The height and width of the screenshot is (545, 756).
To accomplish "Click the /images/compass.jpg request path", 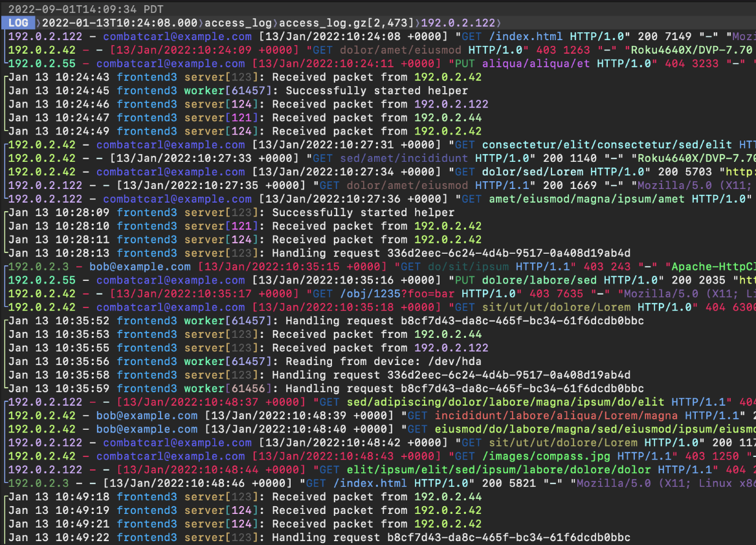I will pos(546,456).
